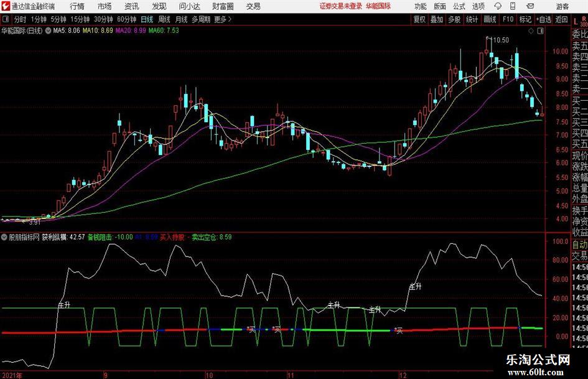Switch to the 1分钟 period tab
588x379 pixels.
(39, 19)
